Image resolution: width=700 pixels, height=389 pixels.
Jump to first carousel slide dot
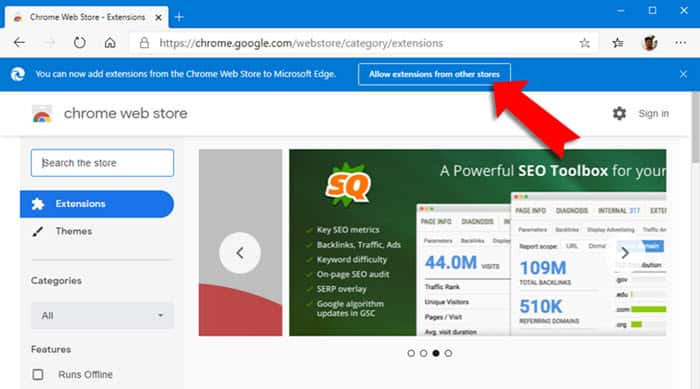411,353
